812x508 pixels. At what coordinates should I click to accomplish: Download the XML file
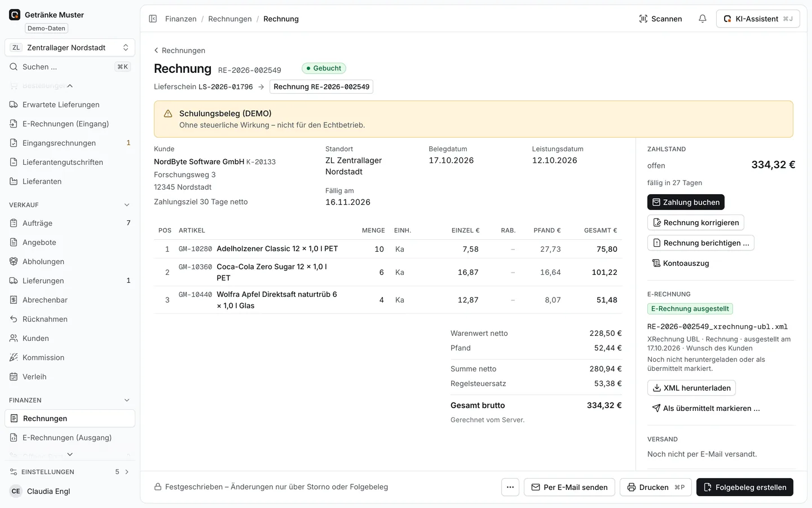[x=691, y=388]
